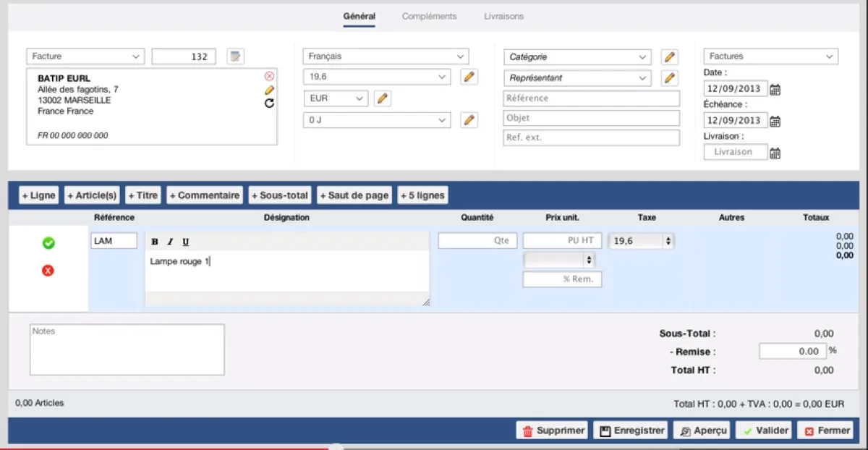Click the Livraison date input field
Image resolution: width=868 pixels, height=450 pixels.
coord(736,152)
